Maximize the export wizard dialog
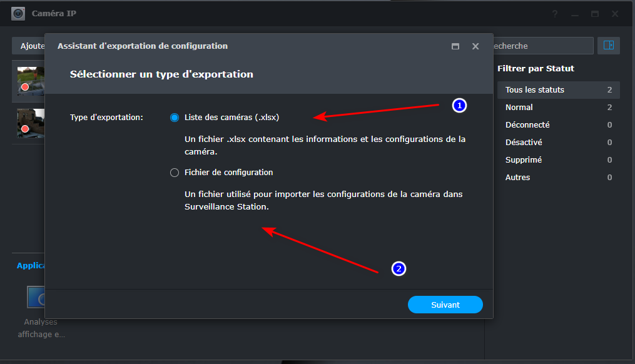Viewport: 635px width, 364px height. (455, 46)
